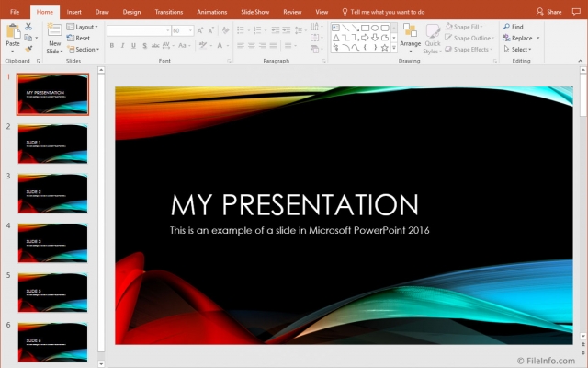The height and width of the screenshot is (368, 588).
Task: Switch to the Design tab
Action: 131,12
